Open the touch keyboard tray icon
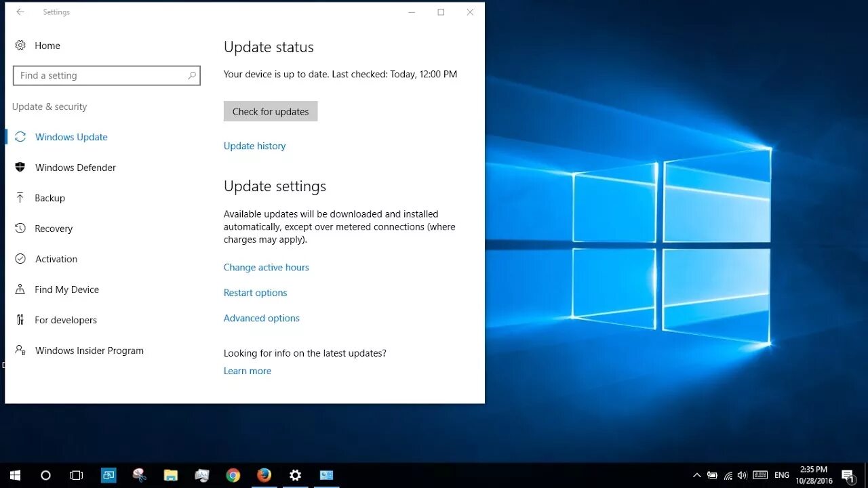This screenshot has height=488, width=868. pyautogui.click(x=760, y=475)
